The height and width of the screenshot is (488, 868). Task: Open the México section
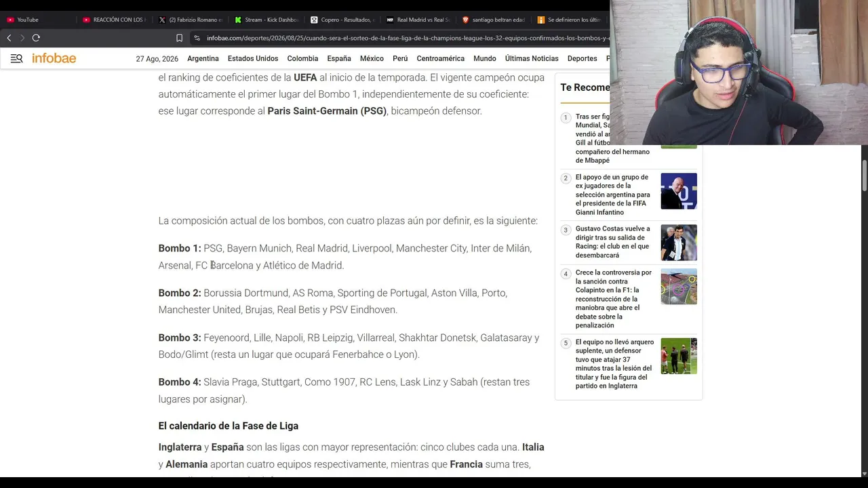click(x=372, y=58)
